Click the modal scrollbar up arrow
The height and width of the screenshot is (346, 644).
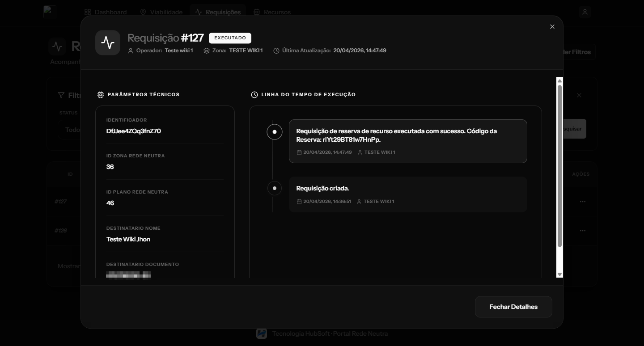(x=559, y=81)
